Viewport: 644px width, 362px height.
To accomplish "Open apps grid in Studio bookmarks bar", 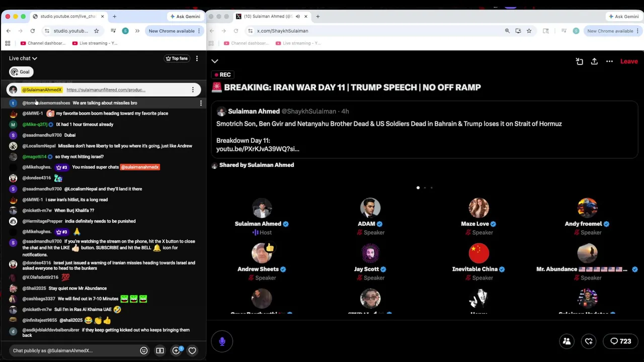I will pyautogui.click(x=8, y=43).
